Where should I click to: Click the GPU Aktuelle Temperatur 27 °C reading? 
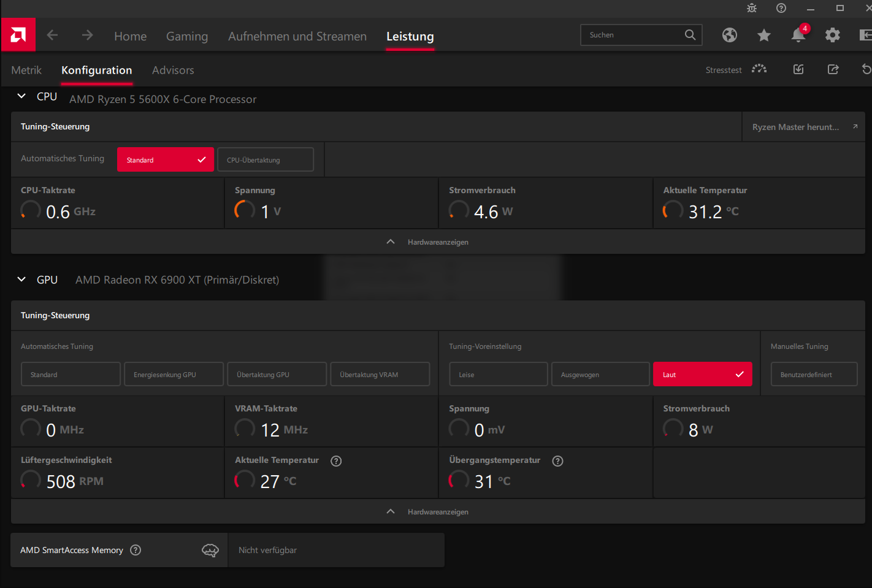click(278, 481)
